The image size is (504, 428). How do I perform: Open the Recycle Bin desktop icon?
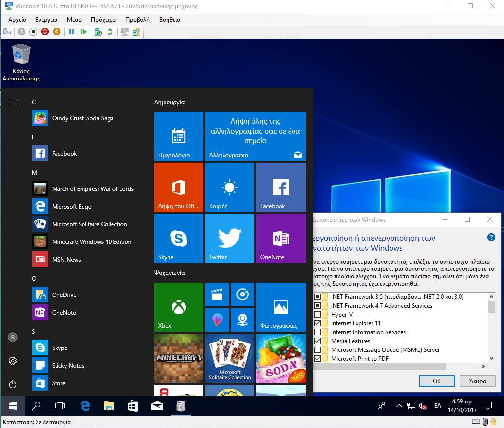pyautogui.click(x=21, y=63)
